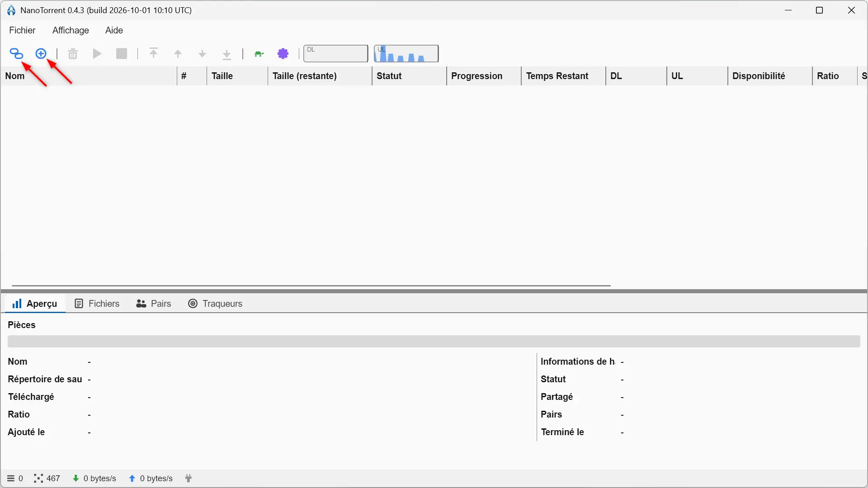
Task: Click the blue upload speed indicator
Action: 151,479
